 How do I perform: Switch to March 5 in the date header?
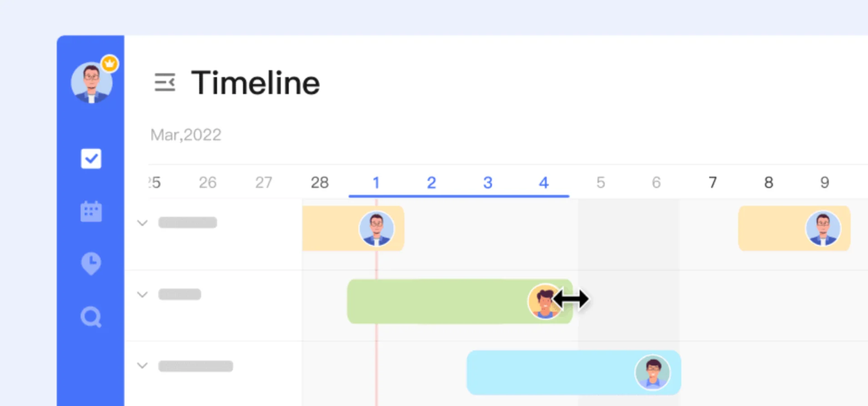click(x=600, y=182)
